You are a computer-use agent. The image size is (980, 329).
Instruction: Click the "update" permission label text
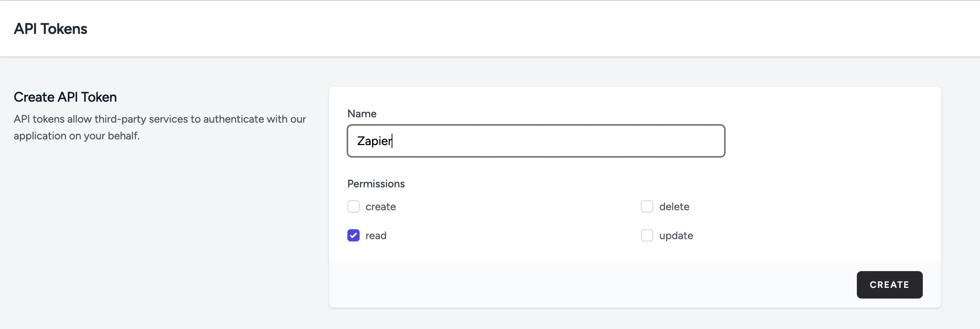[x=676, y=235]
